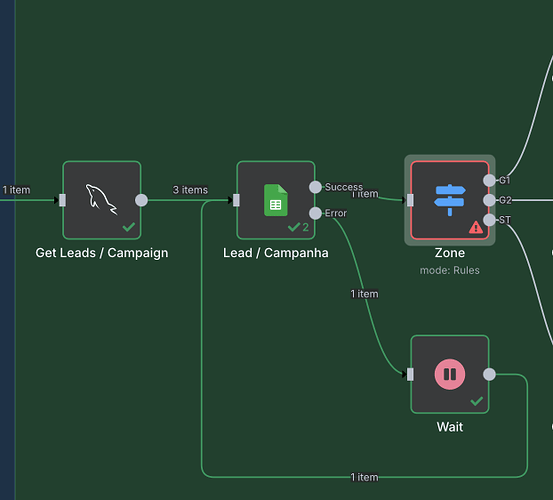Click the Wait node input handle
The width and height of the screenshot is (553, 500).
click(x=410, y=374)
